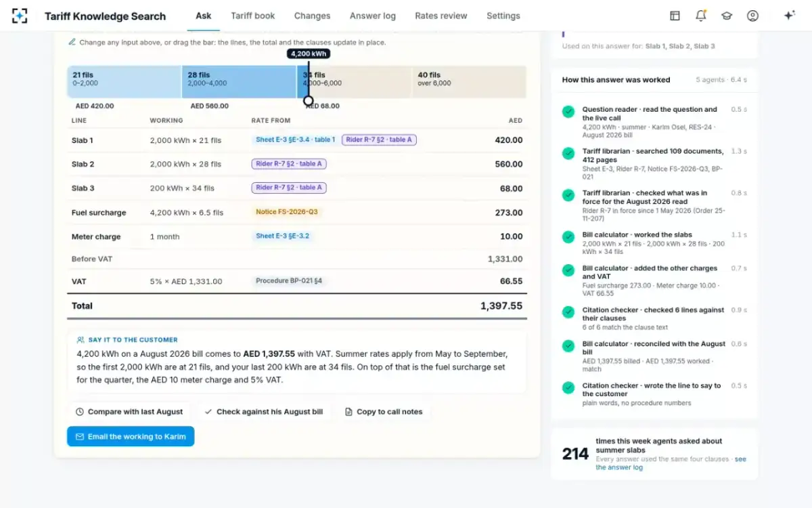
Task: Click the Fuel surcharge amount 273.00
Action: [x=509, y=212]
